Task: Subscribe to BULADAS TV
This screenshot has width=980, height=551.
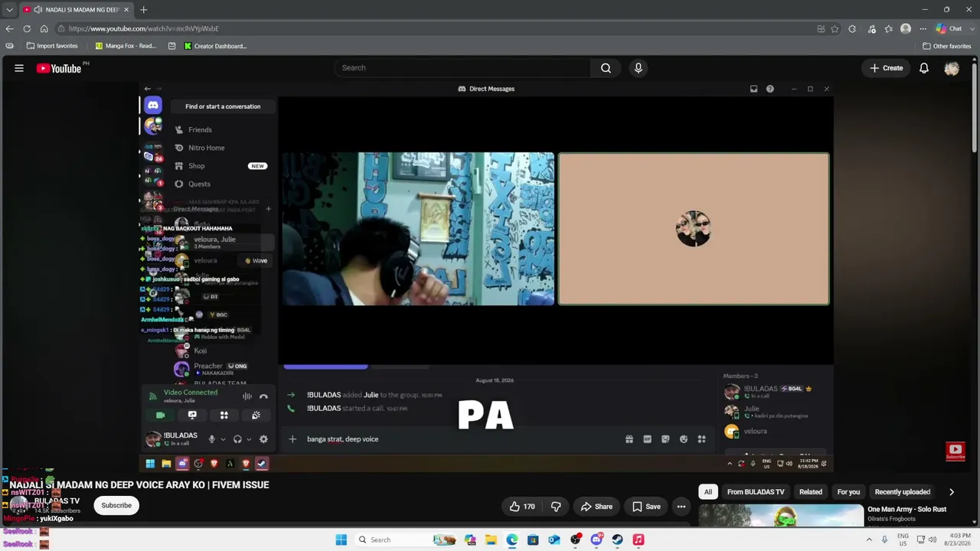Action: click(116, 505)
